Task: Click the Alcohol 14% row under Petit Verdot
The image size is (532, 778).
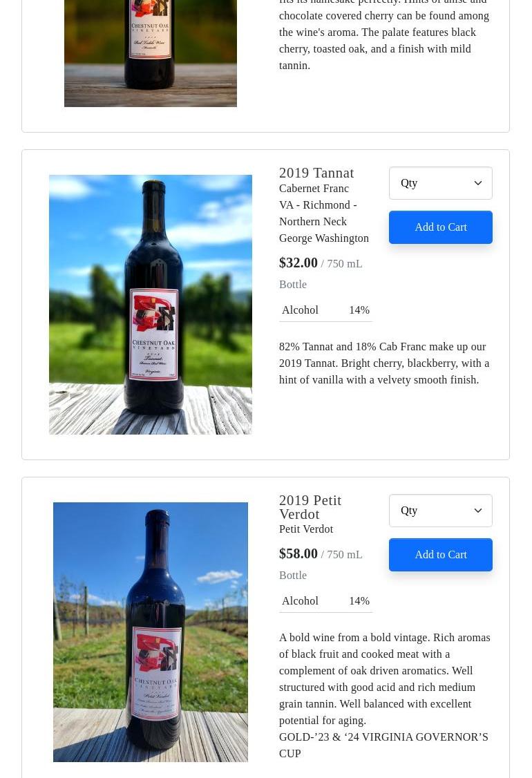Action: pyautogui.click(x=325, y=601)
